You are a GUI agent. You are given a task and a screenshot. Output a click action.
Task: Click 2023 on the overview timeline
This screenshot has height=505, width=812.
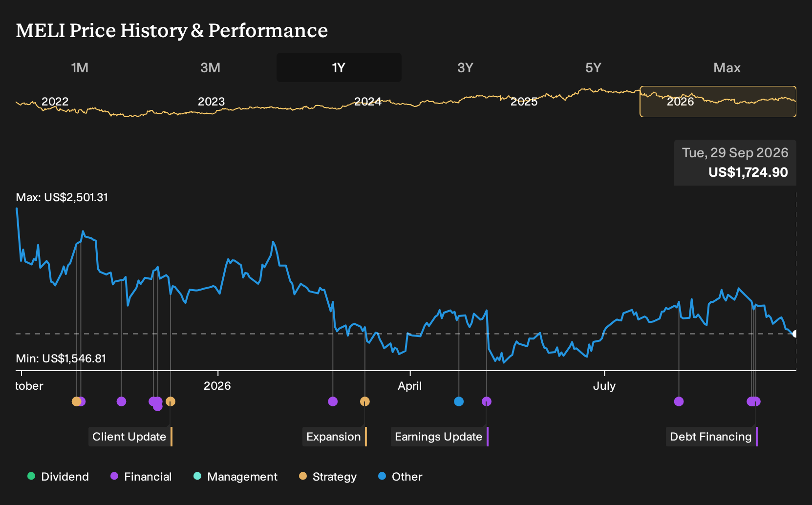211,102
